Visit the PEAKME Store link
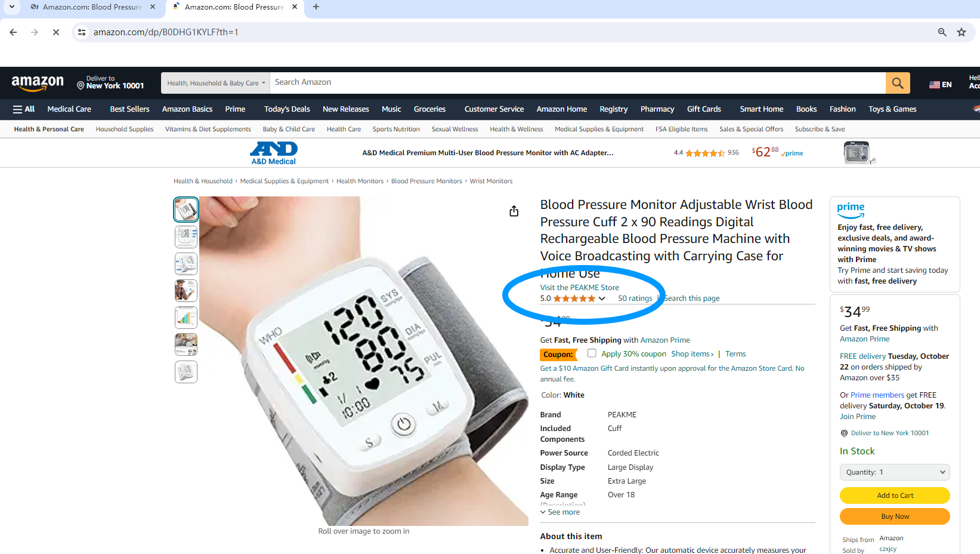980x554 pixels. pyautogui.click(x=579, y=288)
